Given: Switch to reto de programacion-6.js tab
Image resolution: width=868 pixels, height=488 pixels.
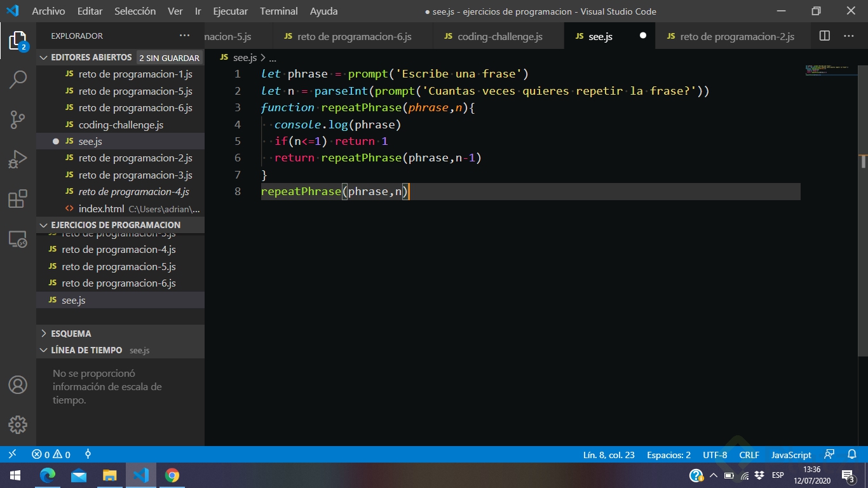Looking at the screenshot, I should click(x=353, y=36).
